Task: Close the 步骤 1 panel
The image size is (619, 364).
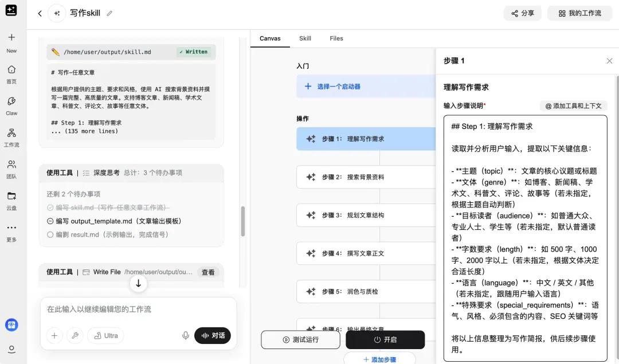Action: (609, 61)
